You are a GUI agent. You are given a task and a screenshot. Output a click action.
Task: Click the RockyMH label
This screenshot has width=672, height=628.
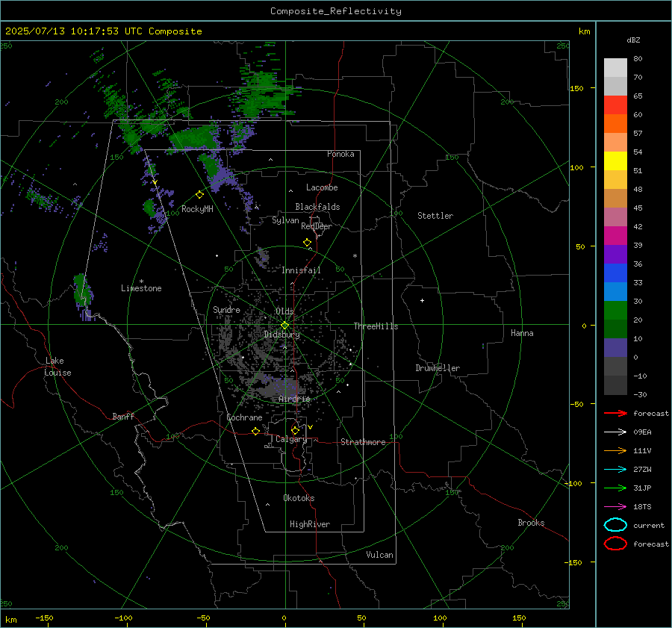coord(197,209)
